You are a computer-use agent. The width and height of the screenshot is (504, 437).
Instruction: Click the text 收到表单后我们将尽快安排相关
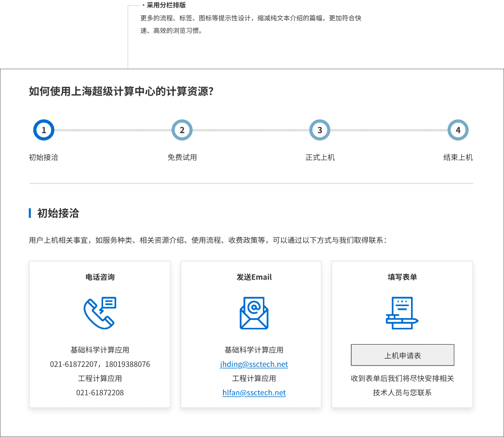point(402,378)
